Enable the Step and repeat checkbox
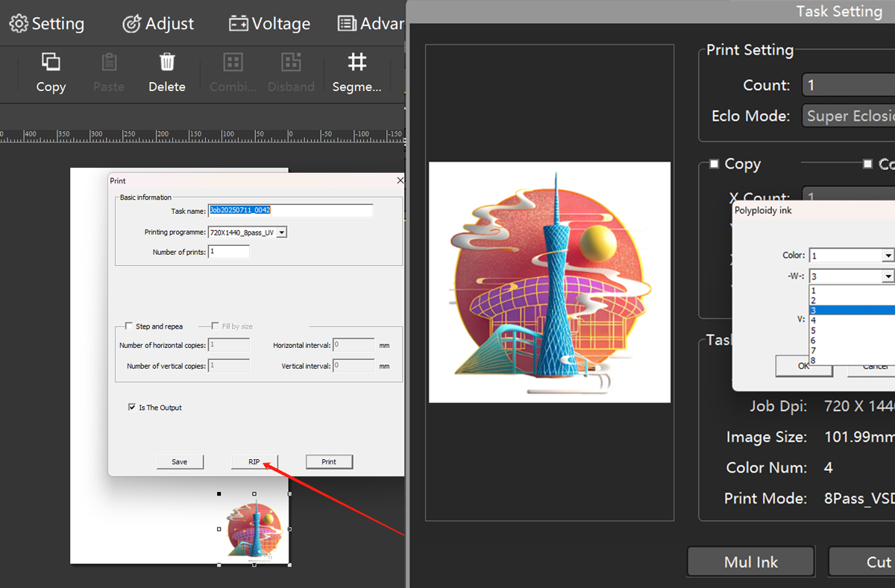 coord(129,326)
